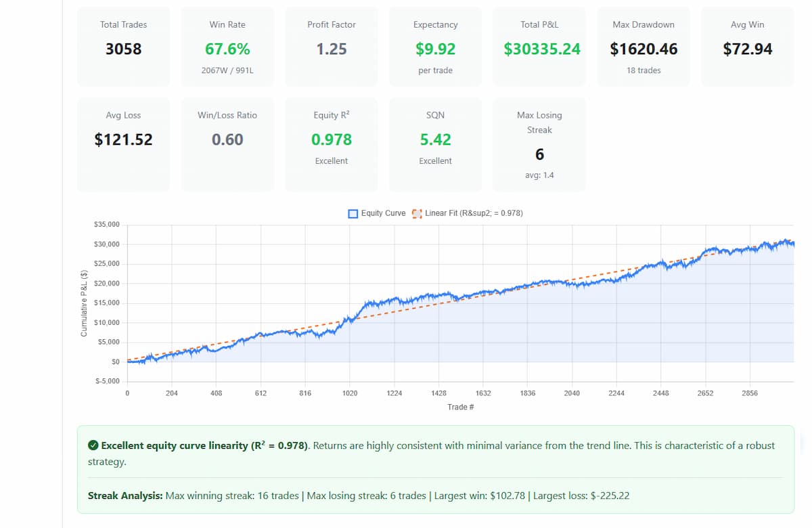Select the SQN value 5.42
The width and height of the screenshot is (812, 528).
(436, 139)
